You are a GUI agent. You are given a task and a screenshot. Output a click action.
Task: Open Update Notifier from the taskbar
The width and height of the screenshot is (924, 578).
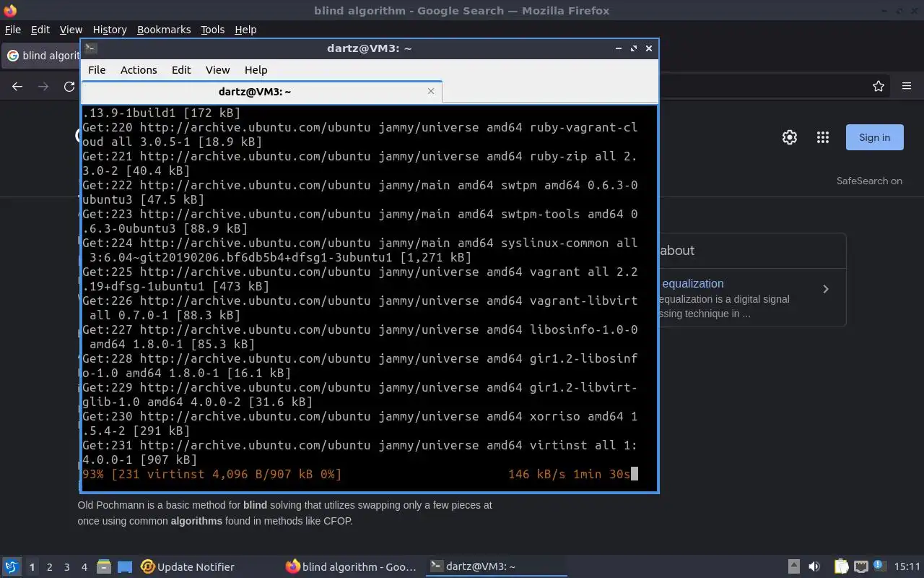[x=188, y=567]
